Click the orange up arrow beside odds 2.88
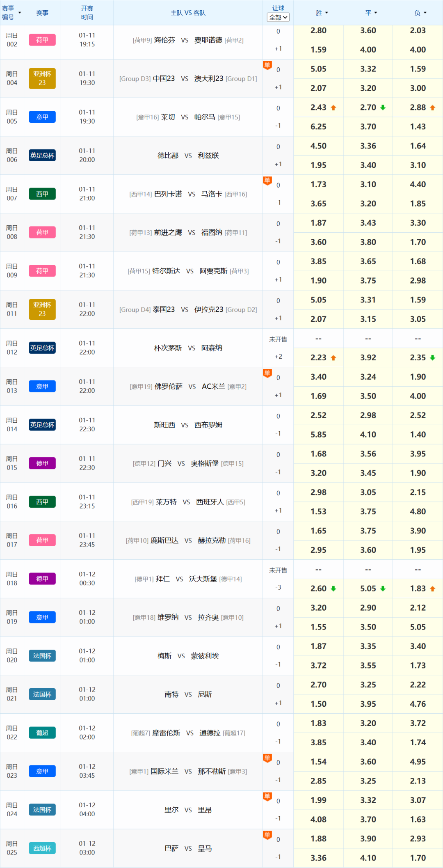443x868 pixels. (x=432, y=108)
